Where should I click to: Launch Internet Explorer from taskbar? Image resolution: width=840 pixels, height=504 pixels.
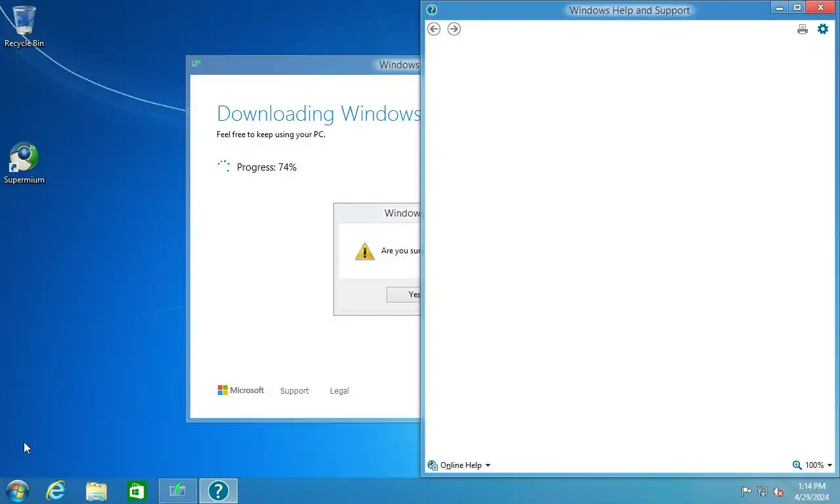click(56, 491)
